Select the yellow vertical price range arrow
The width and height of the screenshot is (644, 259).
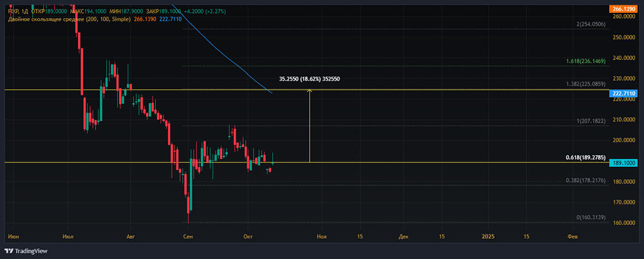click(309, 126)
